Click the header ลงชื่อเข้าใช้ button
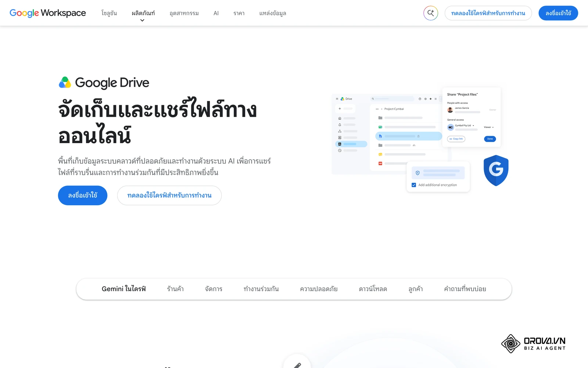Image resolution: width=588 pixels, height=368 pixels. [558, 13]
